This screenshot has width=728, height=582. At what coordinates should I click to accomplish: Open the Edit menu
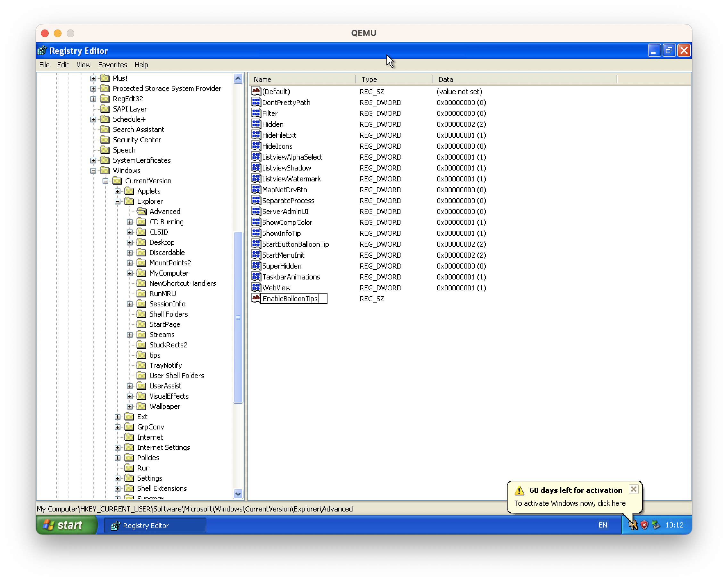point(63,65)
